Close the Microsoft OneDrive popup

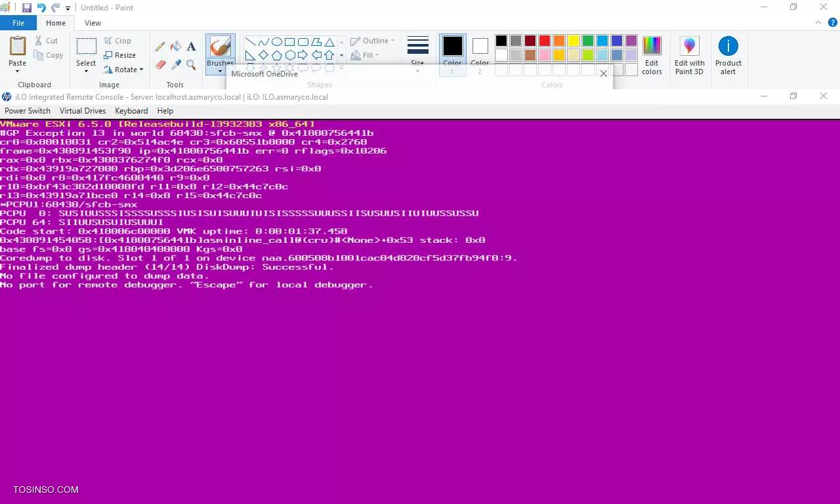[x=604, y=73]
